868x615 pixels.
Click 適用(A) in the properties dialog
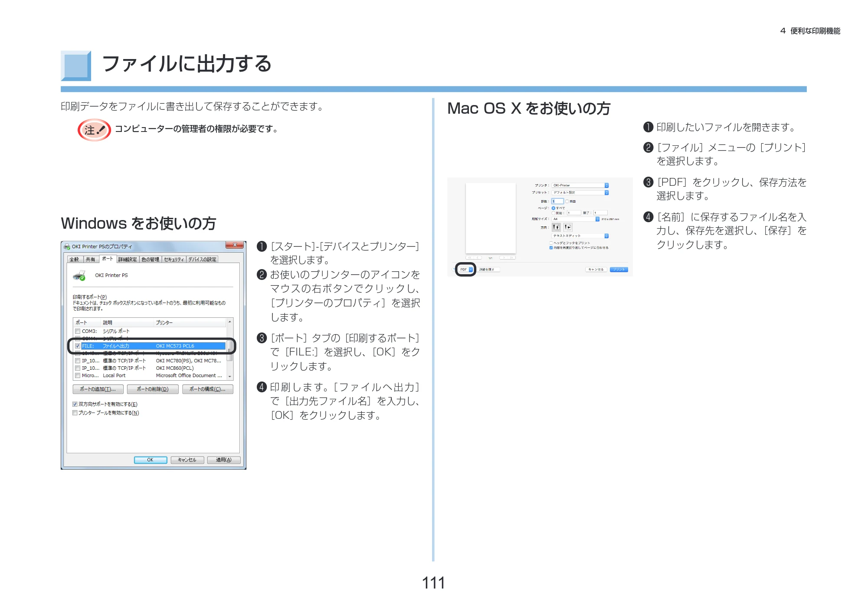224,460
